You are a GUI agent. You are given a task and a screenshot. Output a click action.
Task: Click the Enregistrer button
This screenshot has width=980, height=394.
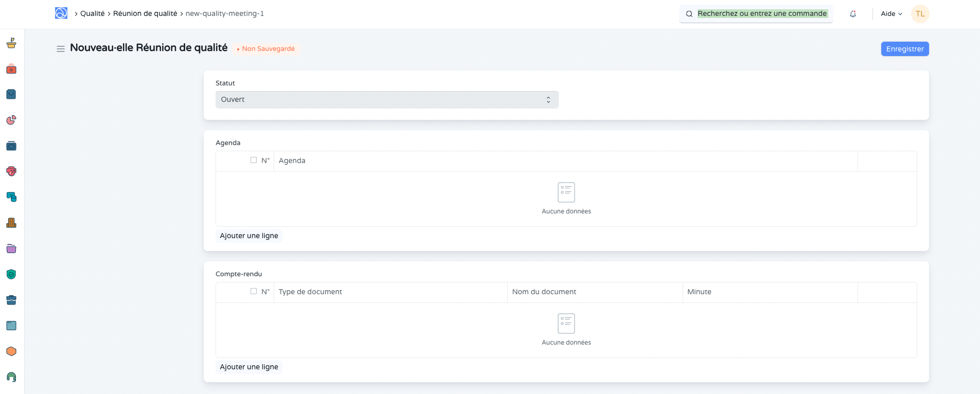[x=904, y=49]
